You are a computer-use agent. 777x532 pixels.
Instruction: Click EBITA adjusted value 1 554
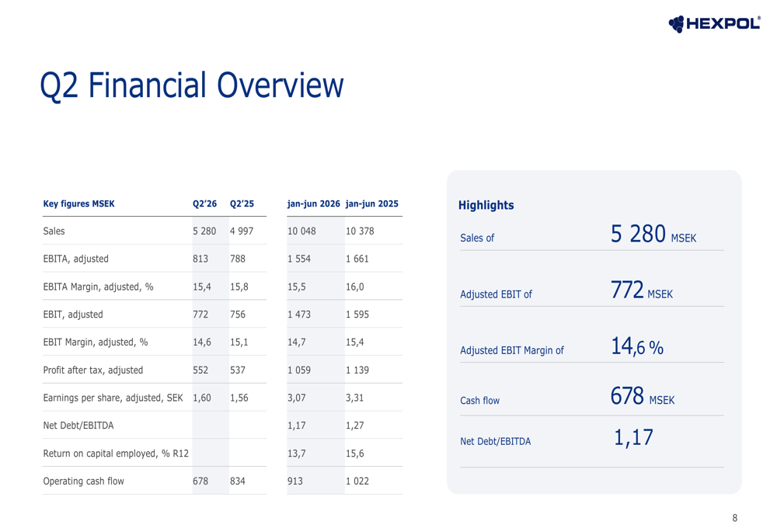[x=299, y=259]
